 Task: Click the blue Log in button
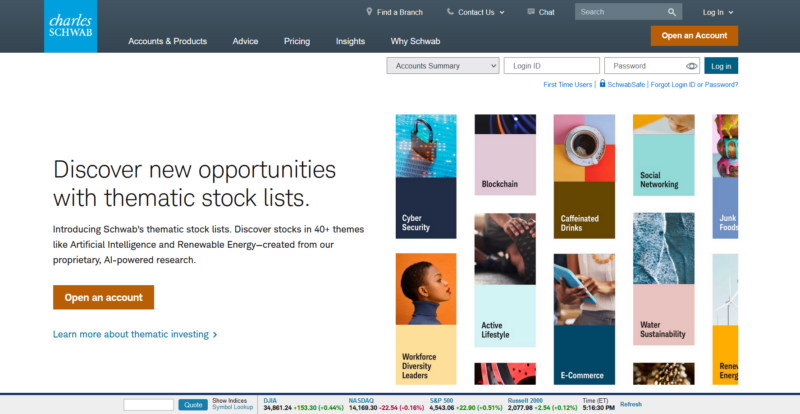coord(721,66)
